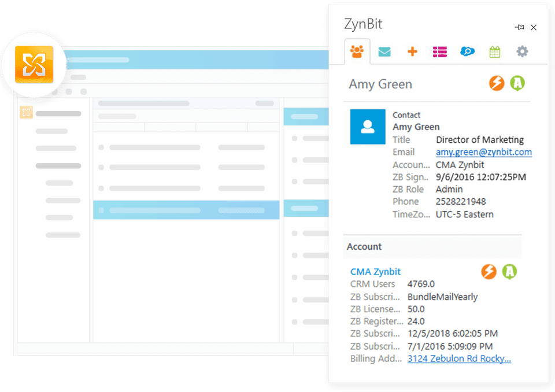Screen dimensions: 555x392
Task: Select the 9/6/2016 12:07:25PM sign-up value
Action: pos(480,177)
